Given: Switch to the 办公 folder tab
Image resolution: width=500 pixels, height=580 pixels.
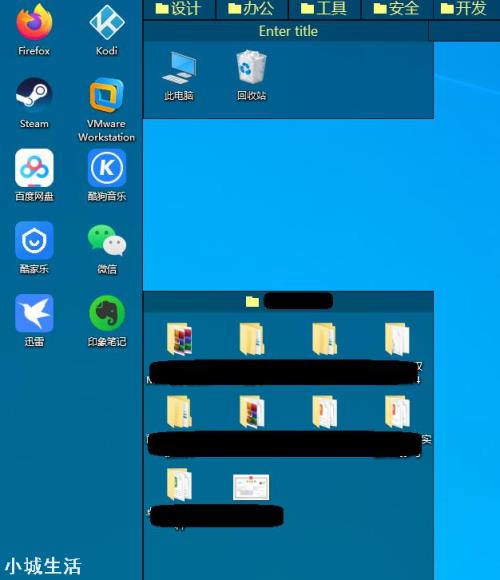Looking at the screenshot, I should click(x=251, y=9).
